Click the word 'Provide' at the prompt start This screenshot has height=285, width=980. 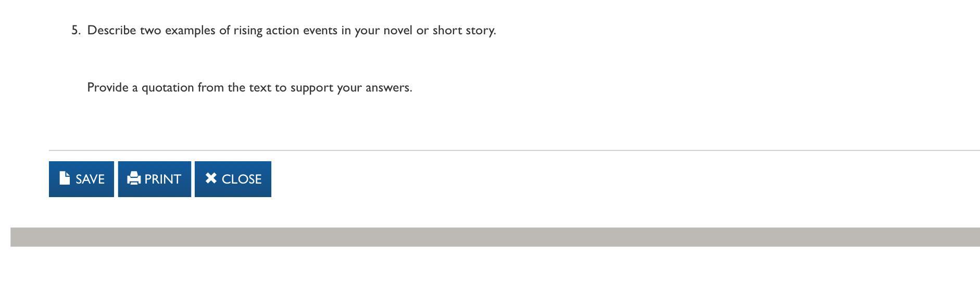point(107,87)
